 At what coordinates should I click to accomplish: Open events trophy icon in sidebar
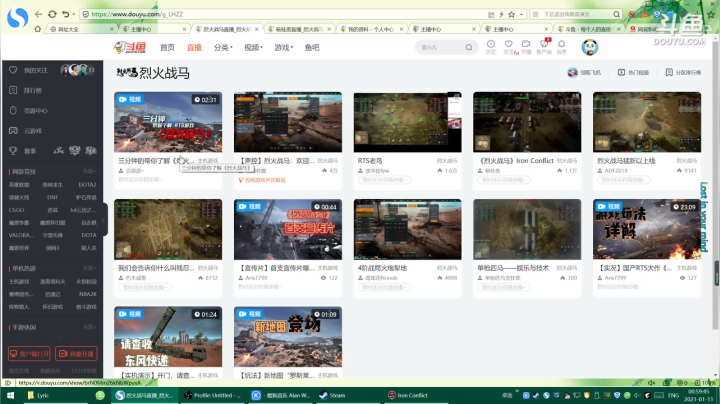(13, 151)
